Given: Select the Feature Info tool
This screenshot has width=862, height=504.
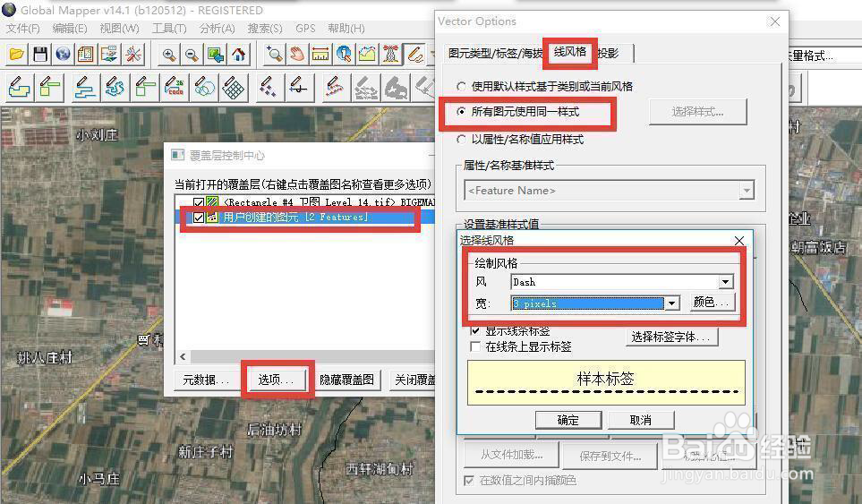Looking at the screenshot, I should pos(344,55).
